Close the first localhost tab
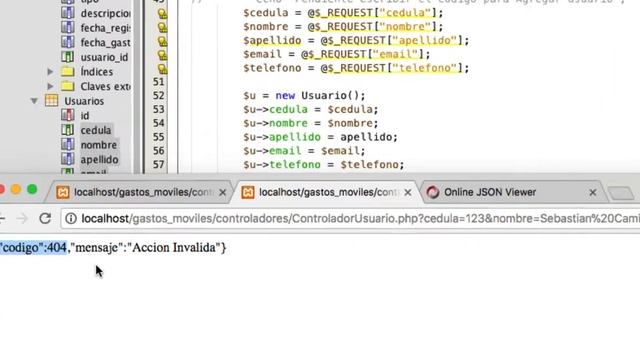 coord(222,192)
